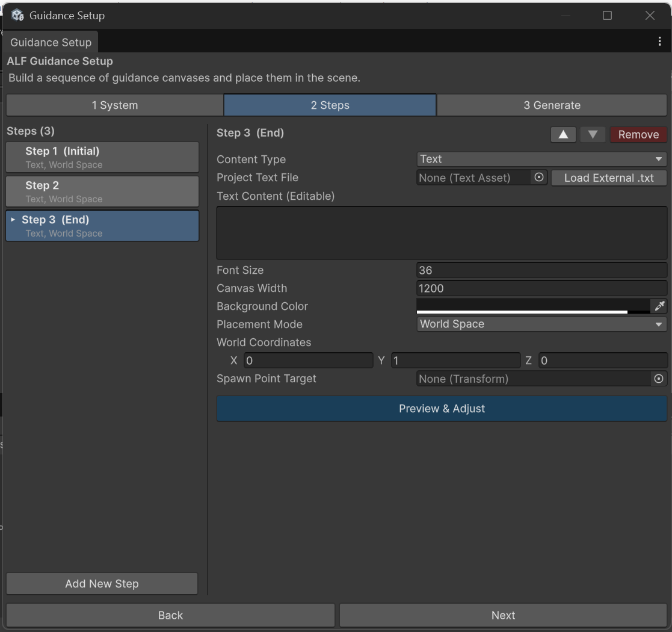Select Step 3 (End) in list
Screen dimensions: 672x632
point(102,226)
